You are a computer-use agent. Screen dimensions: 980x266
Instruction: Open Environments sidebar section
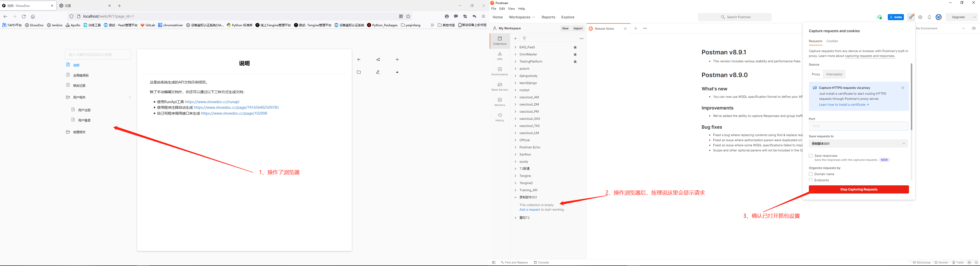point(500,71)
